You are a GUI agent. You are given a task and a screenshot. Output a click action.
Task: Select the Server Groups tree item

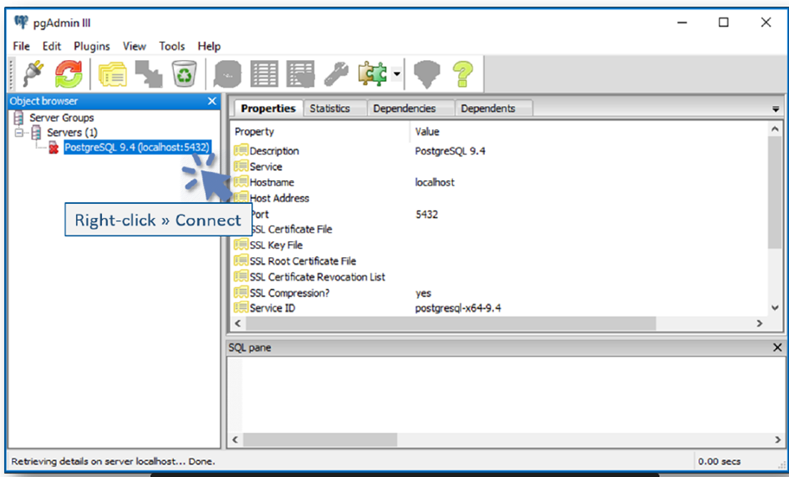click(61, 118)
